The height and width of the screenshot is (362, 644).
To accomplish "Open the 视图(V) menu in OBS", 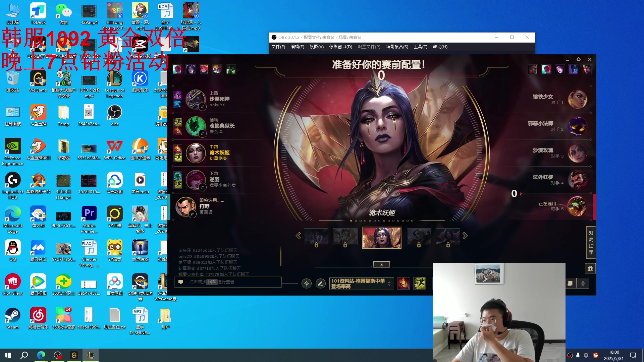I will pos(317,47).
